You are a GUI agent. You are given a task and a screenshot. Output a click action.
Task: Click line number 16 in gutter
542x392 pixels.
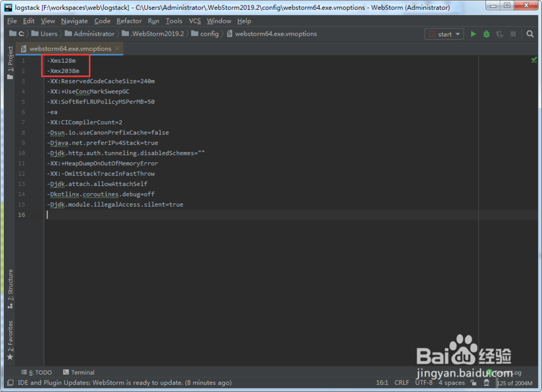tap(22, 215)
